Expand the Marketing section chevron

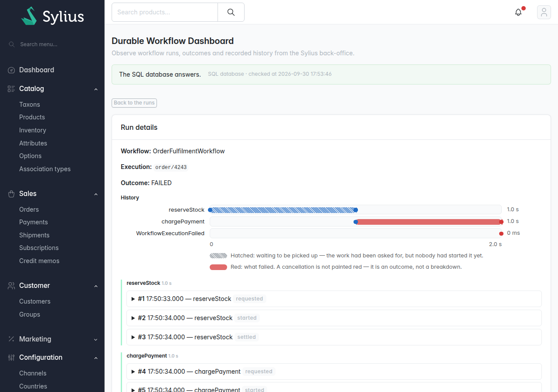(x=96, y=340)
